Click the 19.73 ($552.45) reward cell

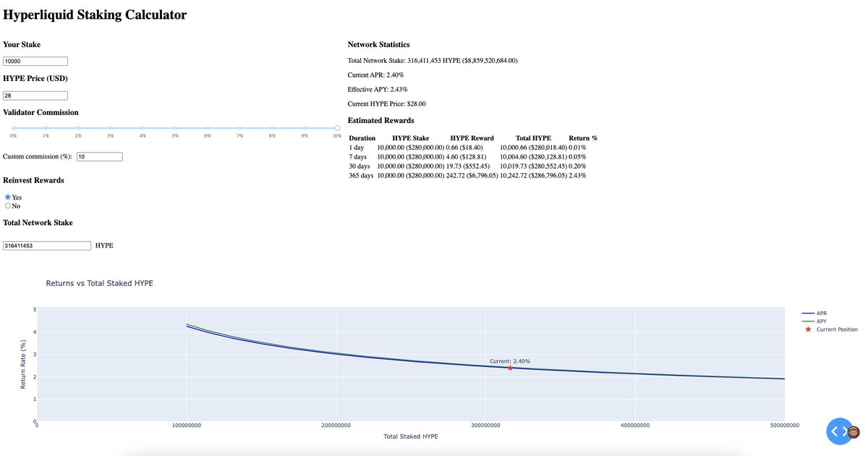pos(469,166)
